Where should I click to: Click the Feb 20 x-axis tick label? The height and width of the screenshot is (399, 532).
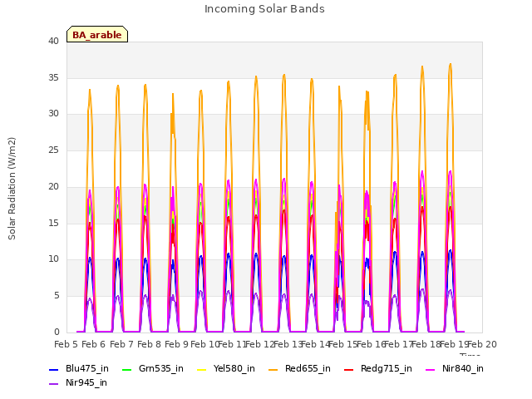(x=482, y=344)
